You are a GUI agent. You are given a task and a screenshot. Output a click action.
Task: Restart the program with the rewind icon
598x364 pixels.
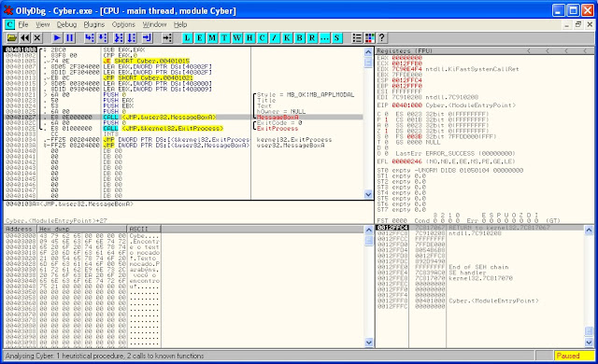click(x=25, y=37)
